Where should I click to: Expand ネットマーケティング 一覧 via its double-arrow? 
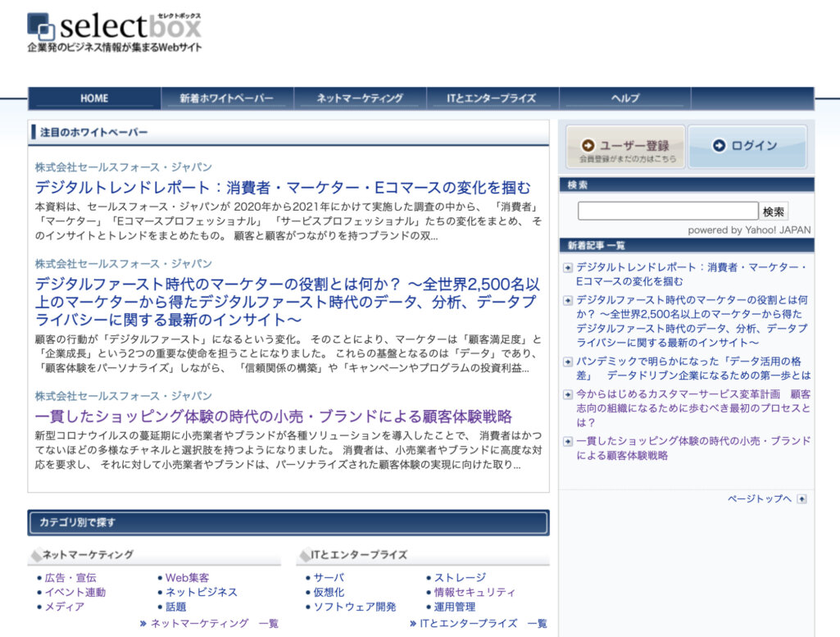coord(142,623)
